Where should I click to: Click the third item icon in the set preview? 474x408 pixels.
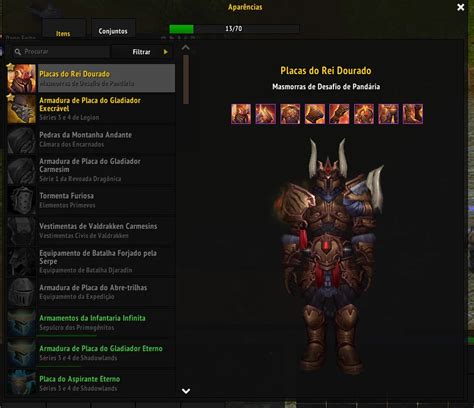pyautogui.click(x=290, y=114)
